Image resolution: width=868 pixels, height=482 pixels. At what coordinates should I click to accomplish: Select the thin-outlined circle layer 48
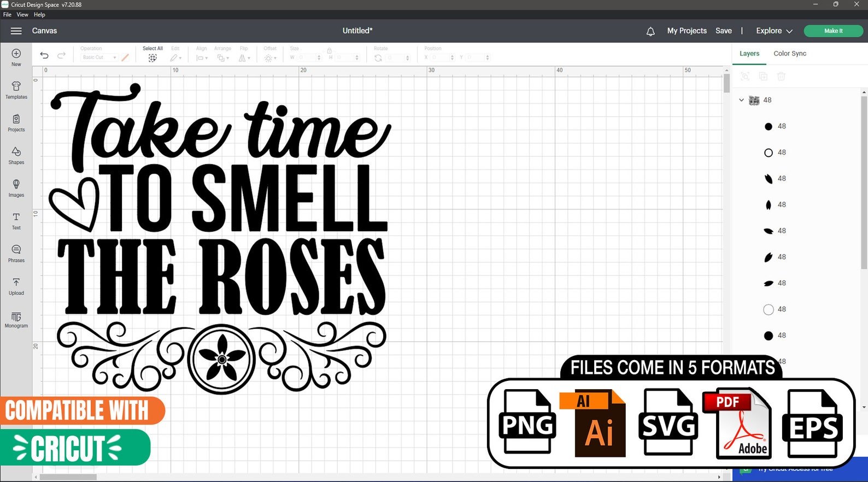pos(769,310)
